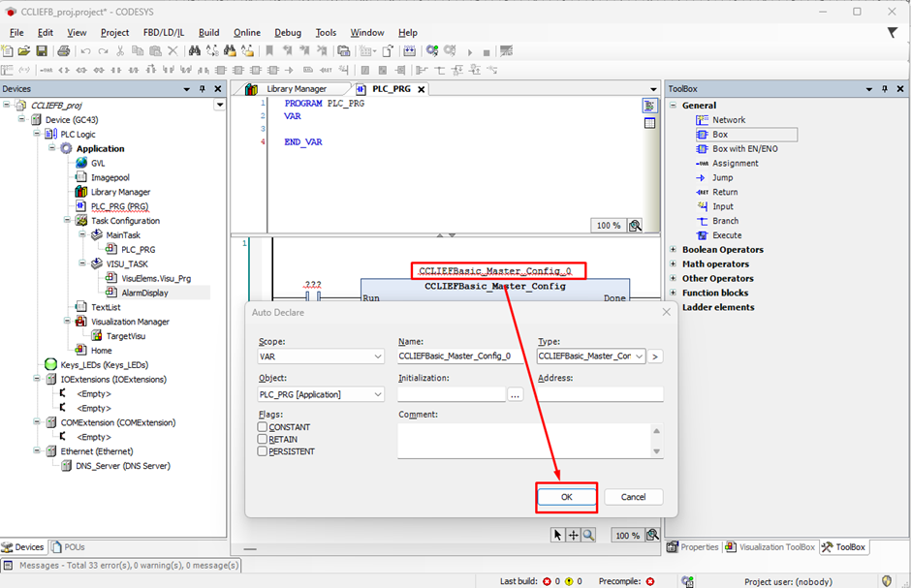
Task: Click the Comment text area
Action: point(524,441)
